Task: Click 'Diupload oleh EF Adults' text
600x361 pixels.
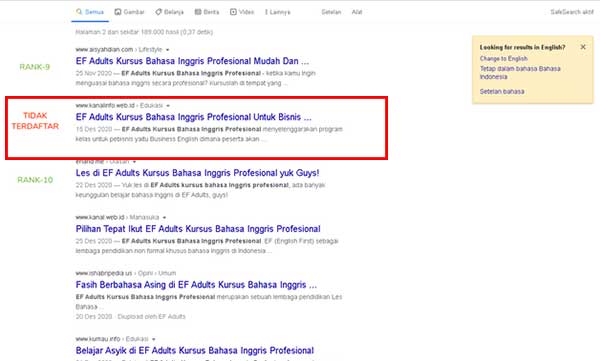Action: coord(152,317)
